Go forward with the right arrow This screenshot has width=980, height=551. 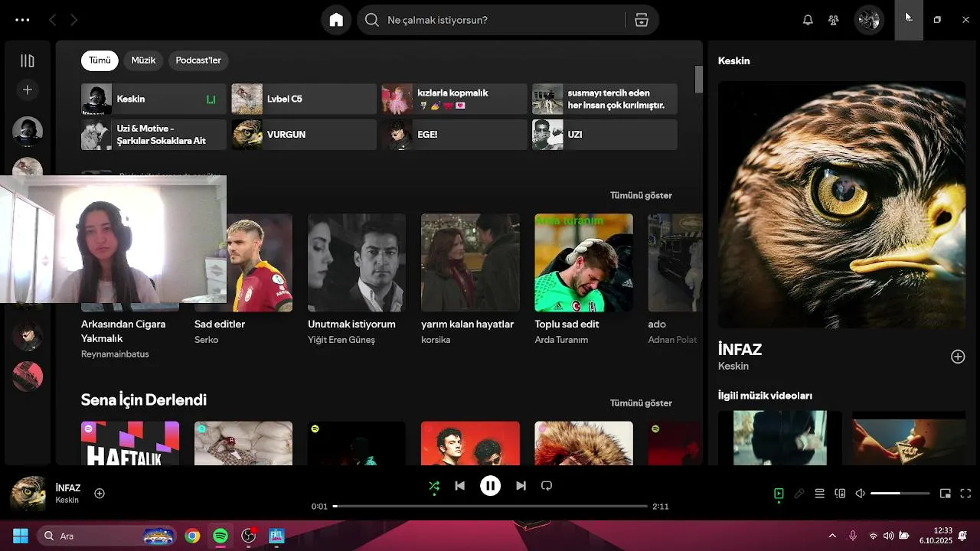click(x=73, y=20)
